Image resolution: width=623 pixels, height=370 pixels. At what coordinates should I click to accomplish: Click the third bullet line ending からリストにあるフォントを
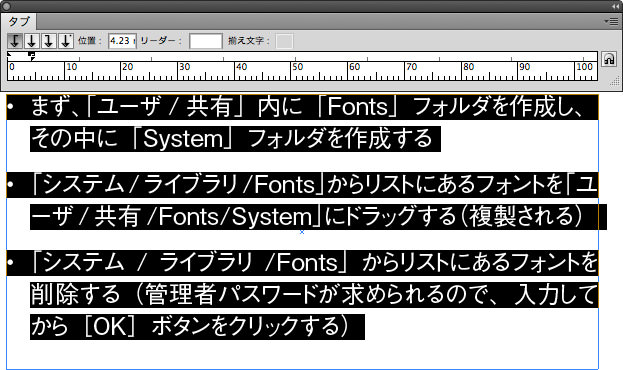coord(302,263)
